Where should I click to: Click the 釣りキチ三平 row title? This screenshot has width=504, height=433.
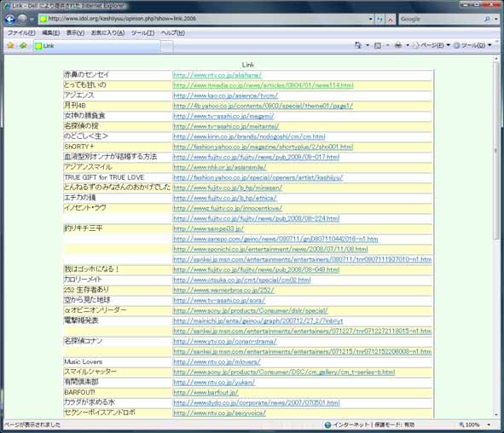(x=84, y=228)
